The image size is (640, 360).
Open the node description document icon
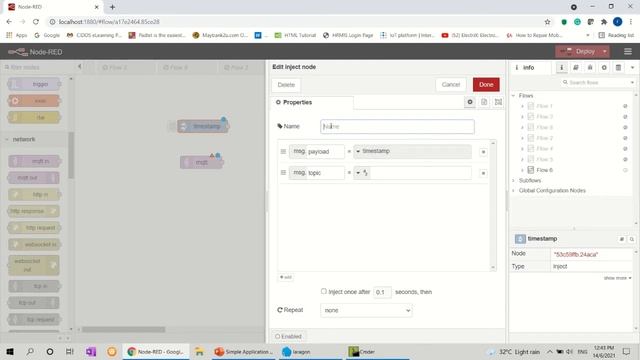(x=484, y=102)
